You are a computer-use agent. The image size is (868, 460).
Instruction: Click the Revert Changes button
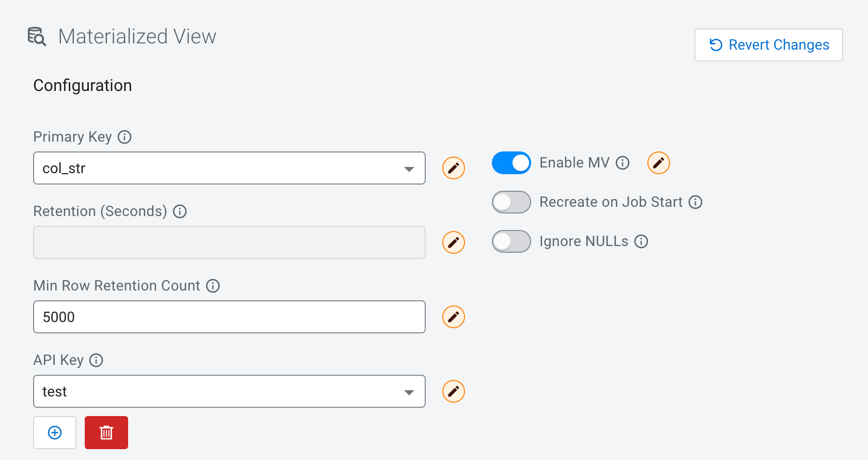768,45
